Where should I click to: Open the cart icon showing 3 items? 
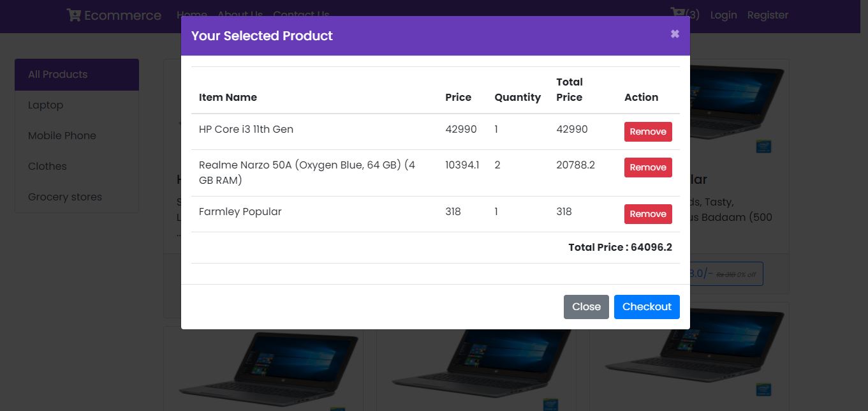(677, 13)
